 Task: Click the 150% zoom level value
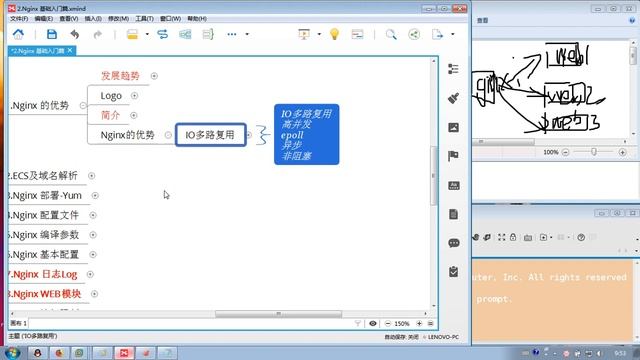[402, 323]
